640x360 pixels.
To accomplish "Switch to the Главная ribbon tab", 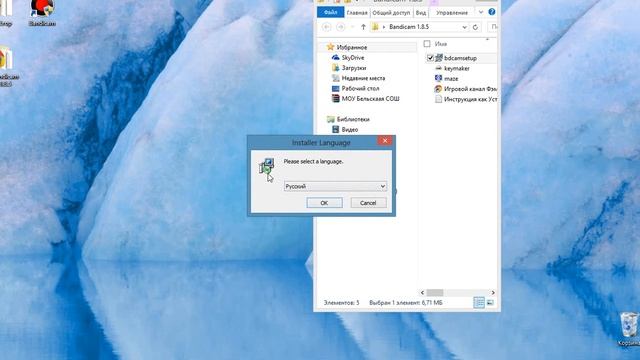I will [x=357, y=13].
